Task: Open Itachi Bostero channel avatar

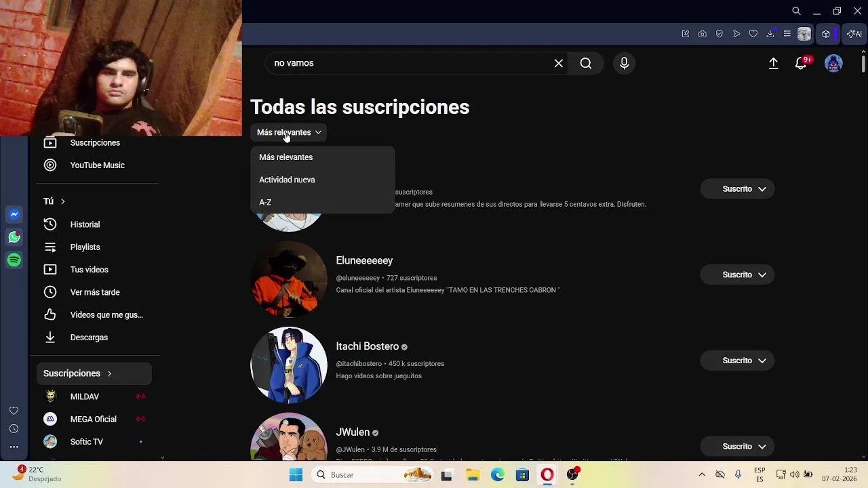Action: click(289, 365)
